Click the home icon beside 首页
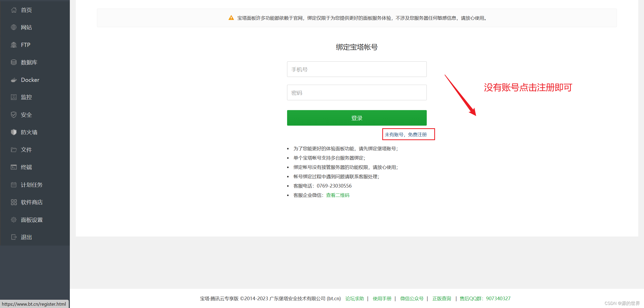 pyautogui.click(x=14, y=10)
